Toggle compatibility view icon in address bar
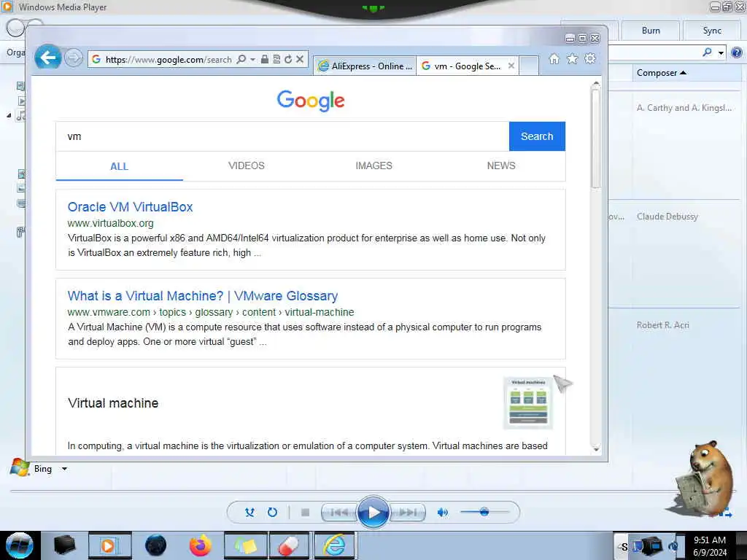 276,59
